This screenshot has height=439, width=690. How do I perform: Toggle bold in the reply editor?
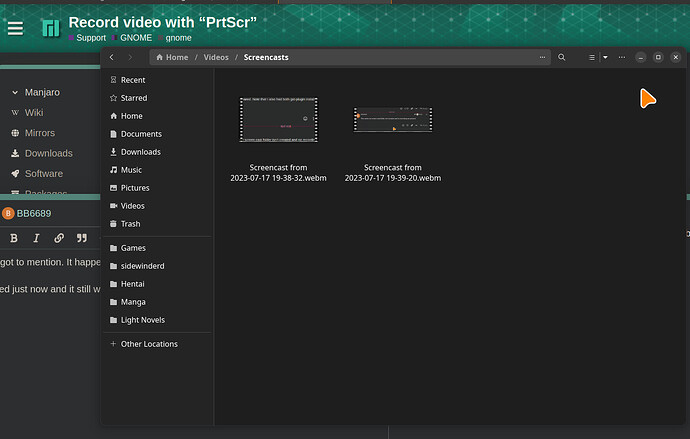tap(14, 238)
